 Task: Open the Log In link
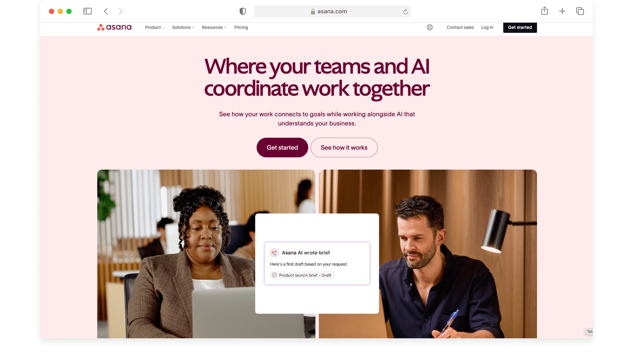(487, 27)
